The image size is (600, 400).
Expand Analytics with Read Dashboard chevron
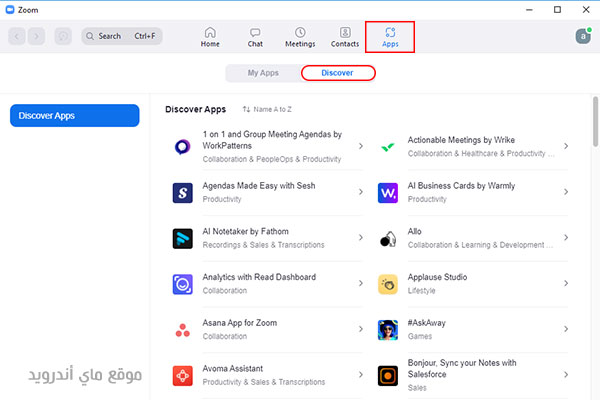pos(360,283)
